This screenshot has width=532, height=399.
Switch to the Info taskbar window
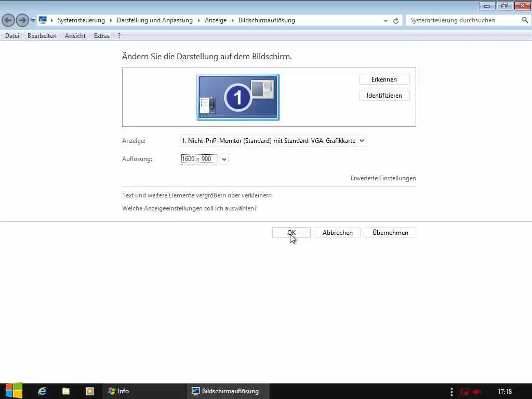click(x=144, y=391)
